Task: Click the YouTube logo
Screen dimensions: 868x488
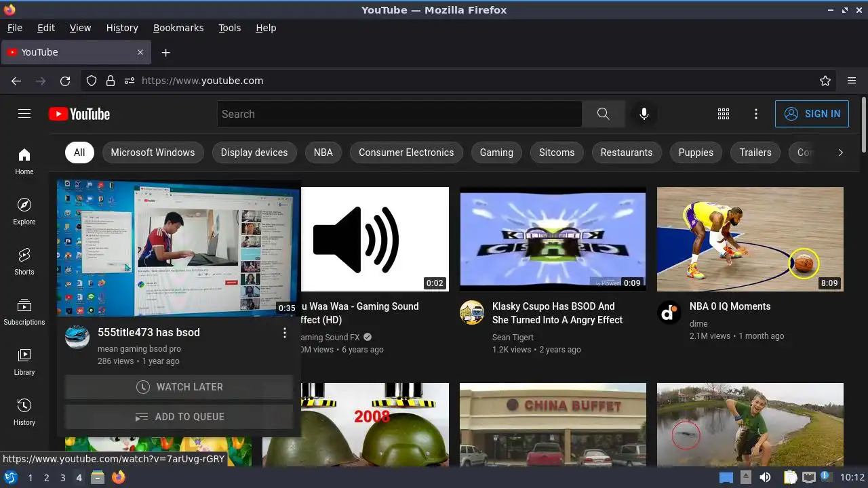Action: click(79, 114)
